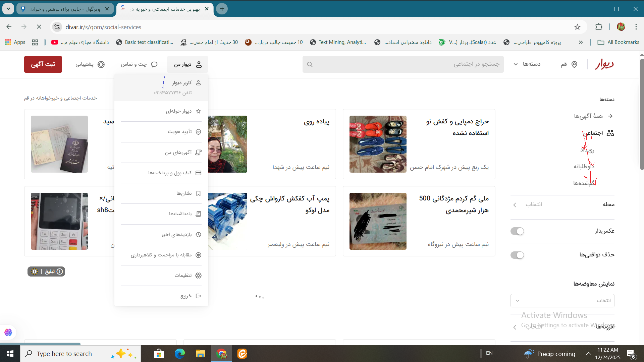Click the search magnifier icon
Image resolution: width=644 pixels, height=362 pixels.
[x=310, y=64]
